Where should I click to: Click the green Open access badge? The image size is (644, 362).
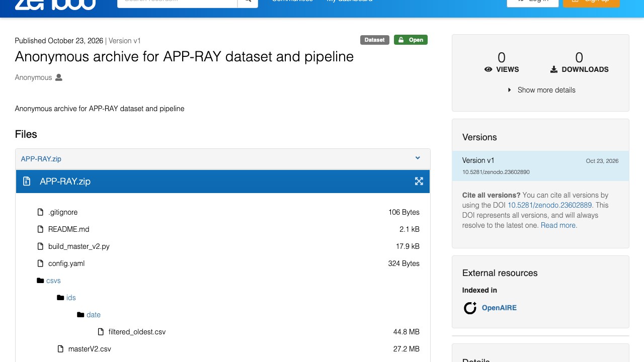[411, 40]
